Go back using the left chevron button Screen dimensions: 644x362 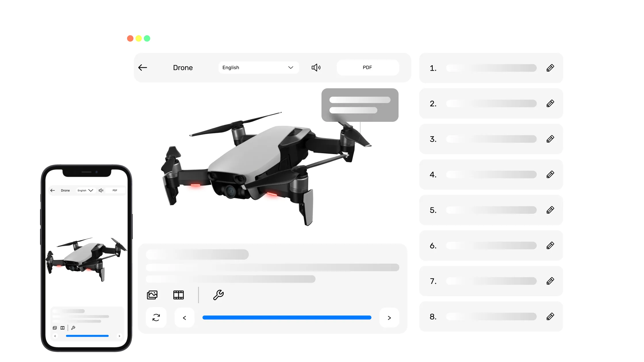[184, 317]
